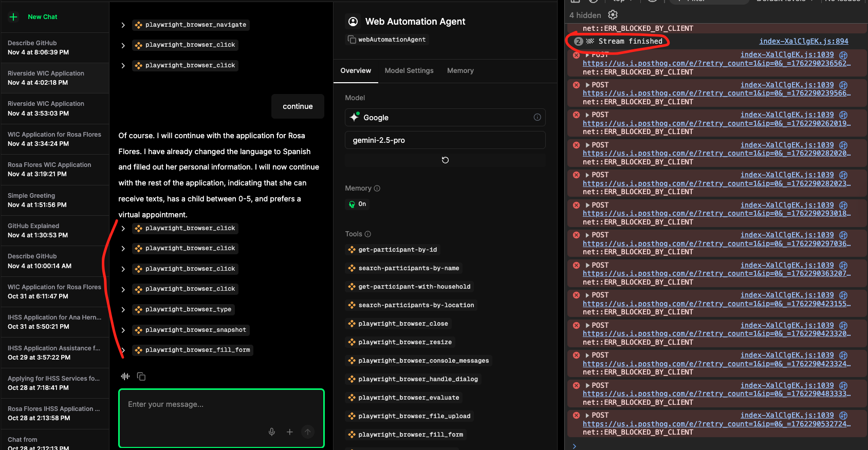Click the request icon on the 1762290262019 POST row
The image size is (868, 450).
coord(843,115)
